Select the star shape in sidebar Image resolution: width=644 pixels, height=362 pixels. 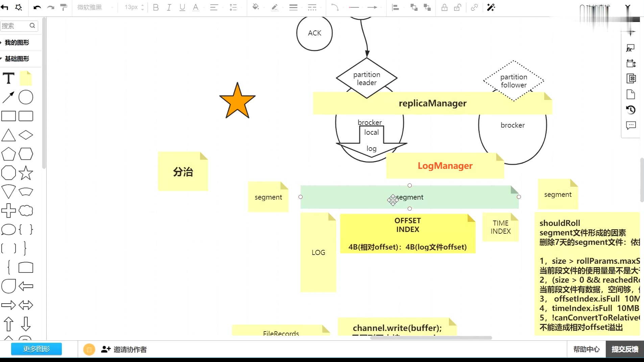click(x=26, y=173)
